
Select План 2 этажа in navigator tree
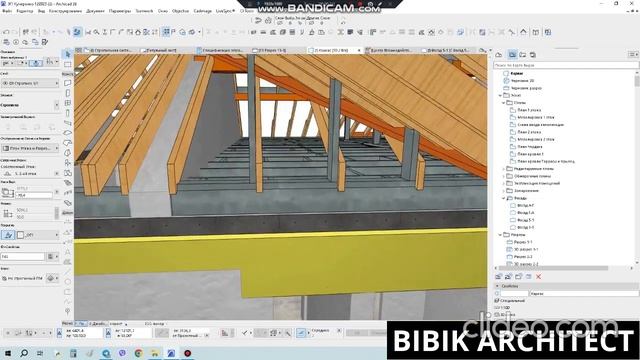(529, 132)
